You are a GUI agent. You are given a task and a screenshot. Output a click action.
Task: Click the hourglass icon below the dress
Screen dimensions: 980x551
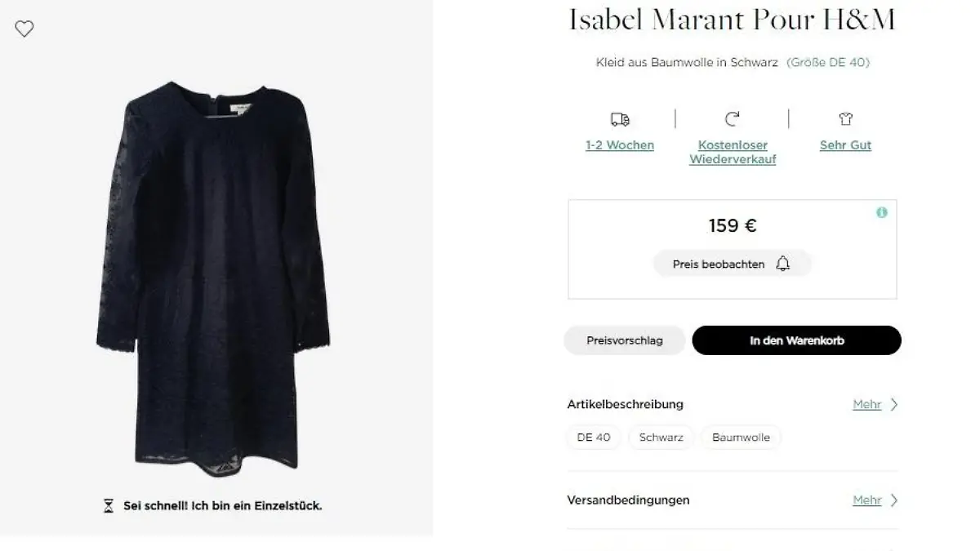tap(109, 506)
